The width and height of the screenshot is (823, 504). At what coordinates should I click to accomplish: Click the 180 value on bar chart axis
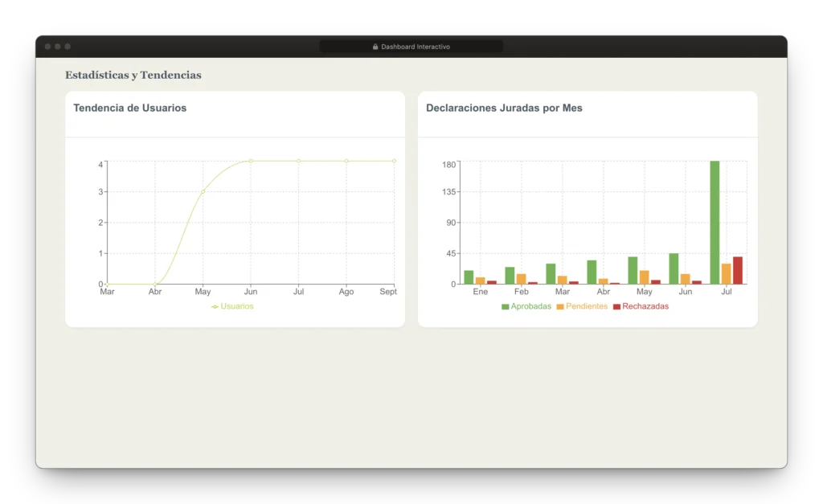coord(448,165)
